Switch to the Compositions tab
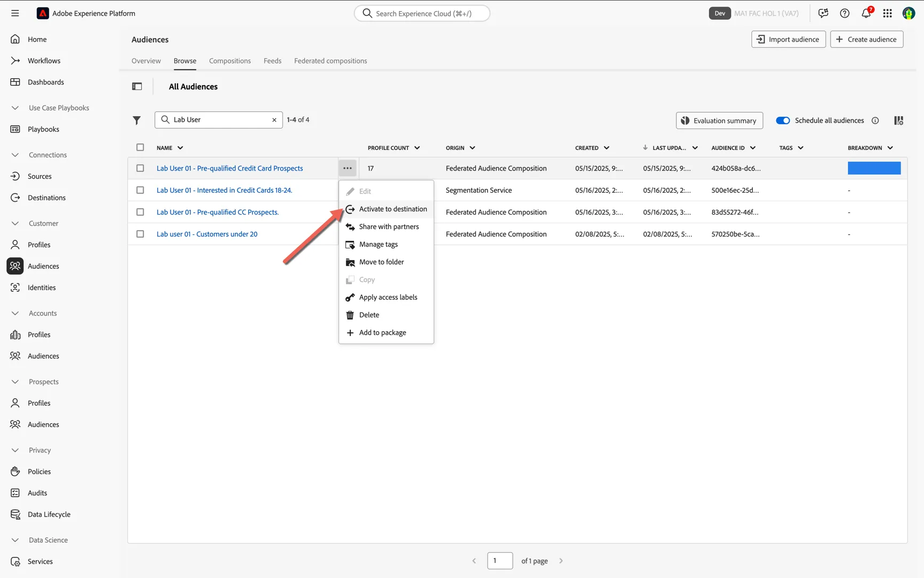 click(x=230, y=60)
